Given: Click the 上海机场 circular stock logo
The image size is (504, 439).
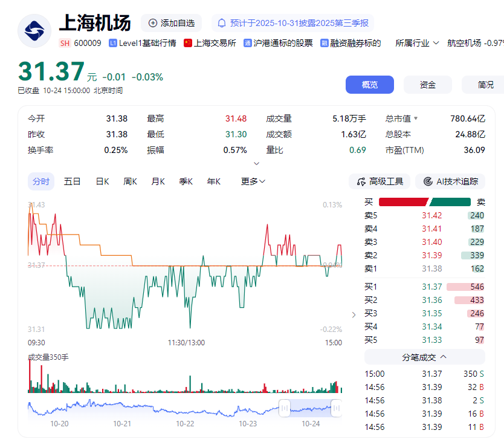Looking at the screenshot, I should click(34, 30).
